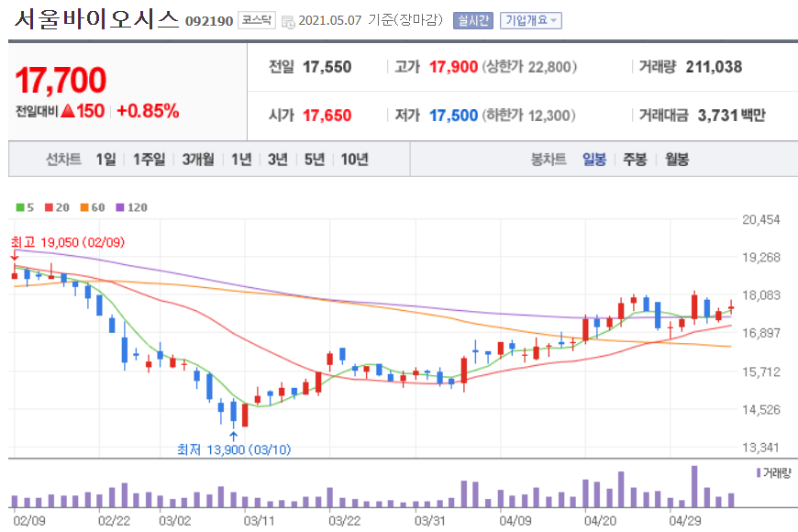Select the 3개월 line chart tab
The image size is (798, 532).
click(198, 160)
